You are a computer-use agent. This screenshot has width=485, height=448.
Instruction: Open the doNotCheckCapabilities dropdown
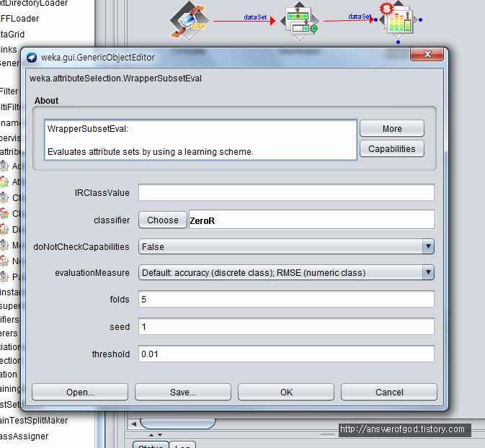coord(286,246)
